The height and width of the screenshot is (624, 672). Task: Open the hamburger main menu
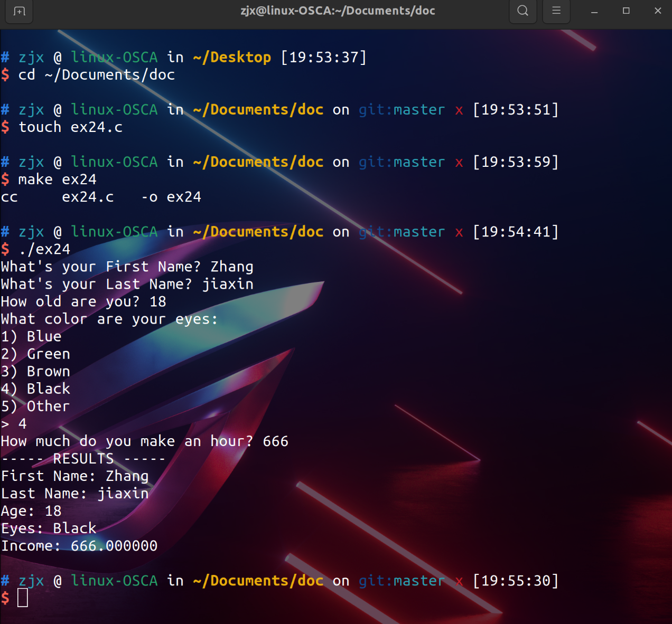tap(556, 11)
